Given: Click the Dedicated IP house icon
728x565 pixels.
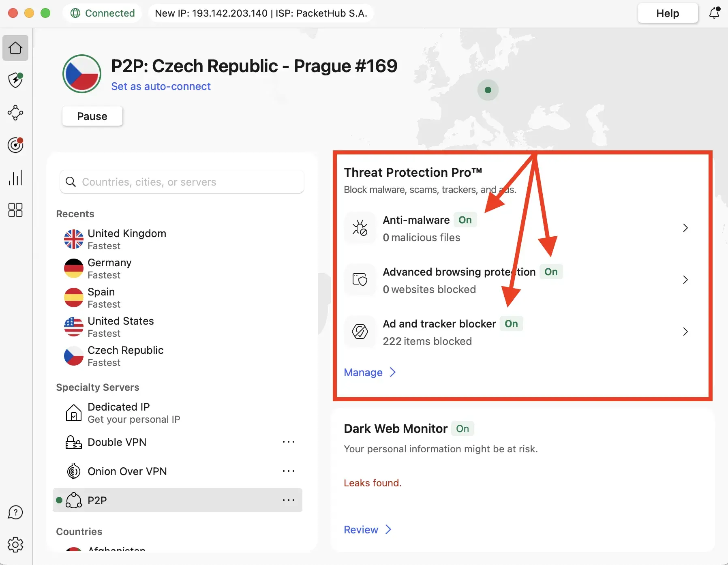Looking at the screenshot, I should coord(73,413).
